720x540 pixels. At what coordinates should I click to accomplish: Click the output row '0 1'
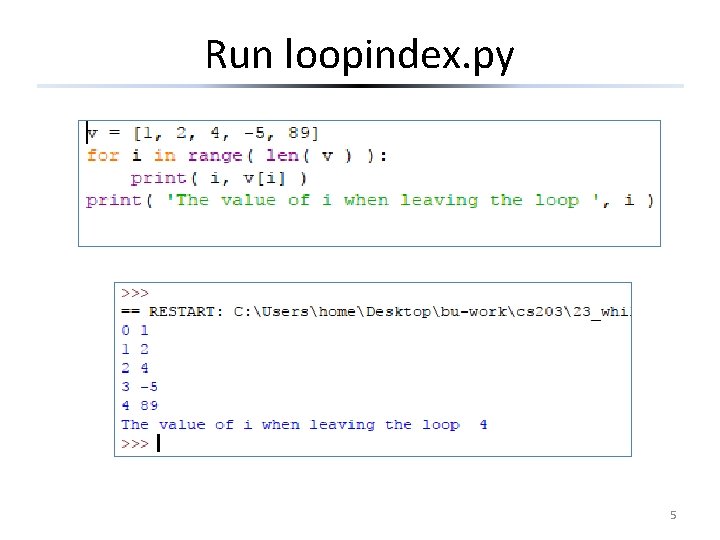click(135, 330)
